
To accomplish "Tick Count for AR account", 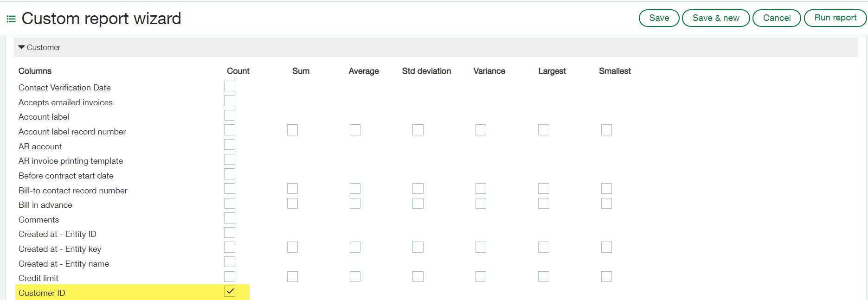I will 230,145.
